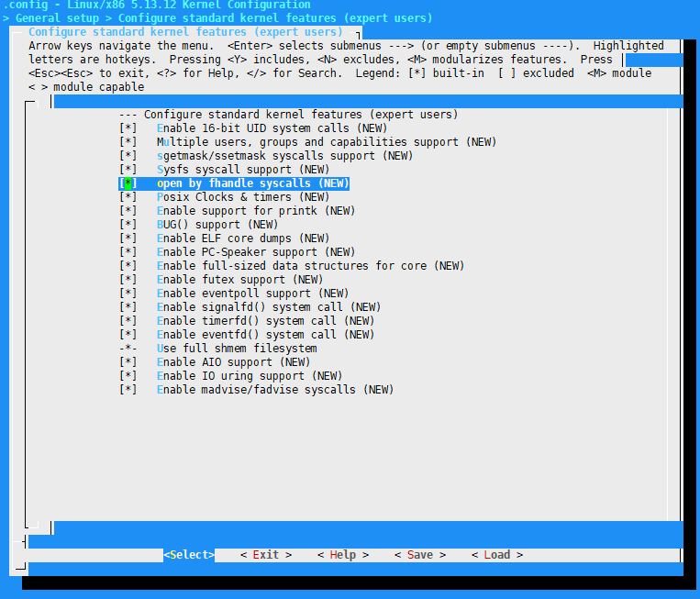Toggle Enable futex support checkbox
This screenshot has height=599, width=700.
128,280
